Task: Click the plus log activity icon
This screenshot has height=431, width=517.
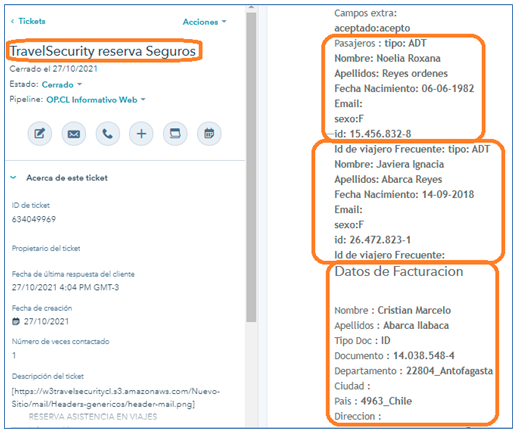Action: coord(141,134)
